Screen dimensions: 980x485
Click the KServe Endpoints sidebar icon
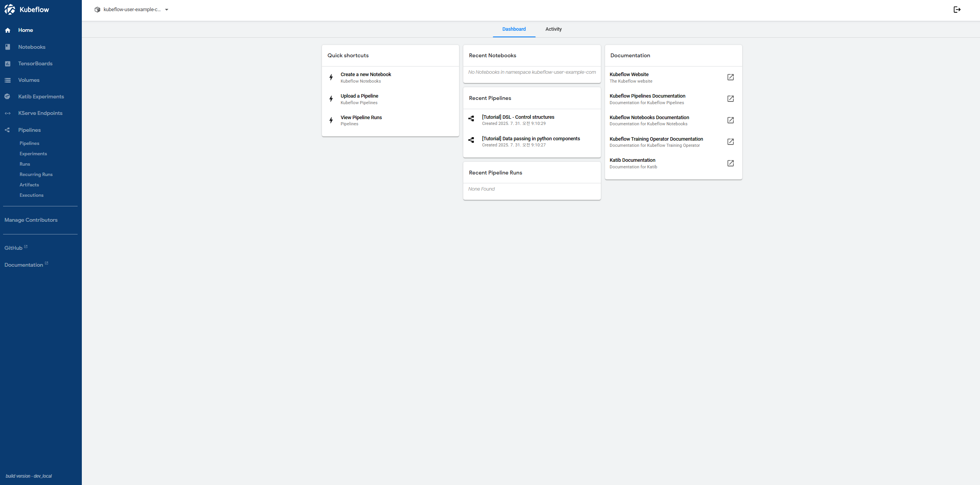pyautogui.click(x=8, y=113)
